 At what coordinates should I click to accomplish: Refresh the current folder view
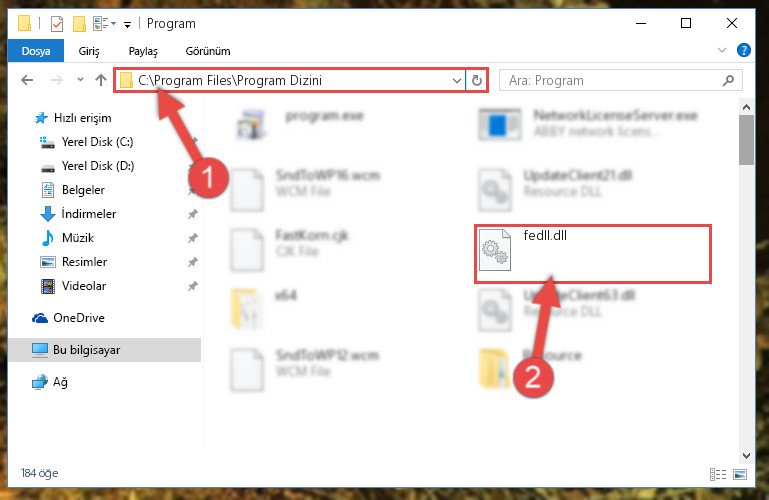coord(477,80)
